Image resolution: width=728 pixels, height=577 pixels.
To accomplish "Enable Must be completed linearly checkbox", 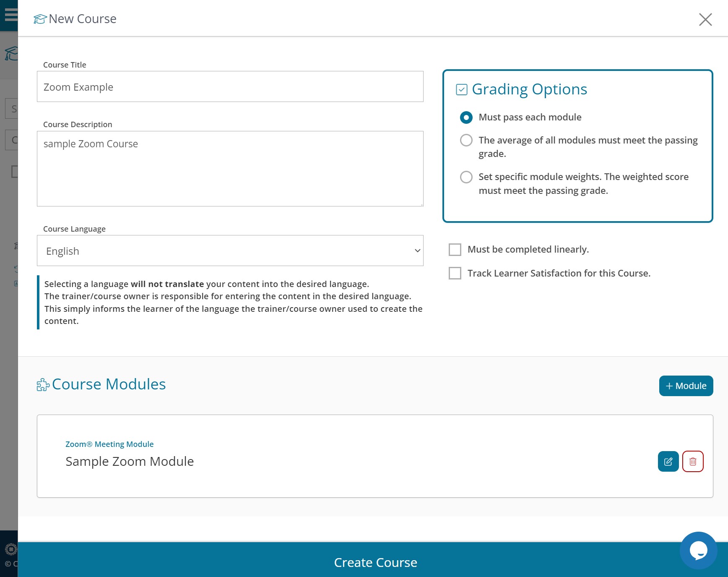I will [455, 250].
